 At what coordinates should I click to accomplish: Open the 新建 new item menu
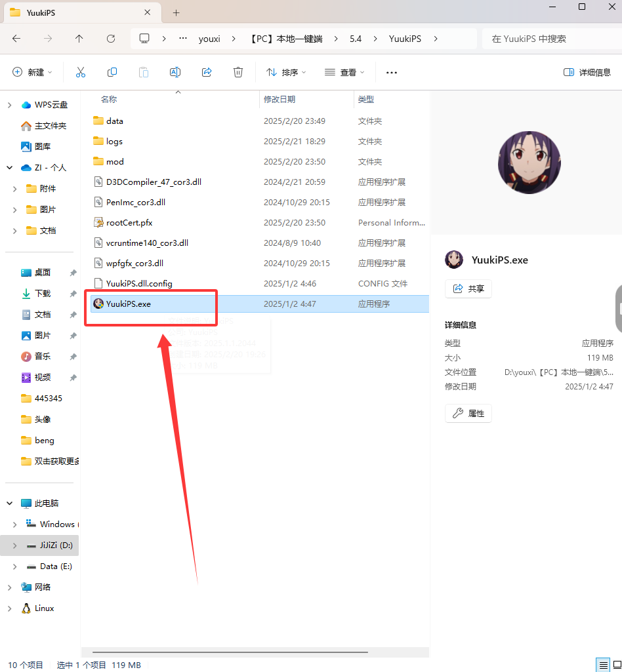click(33, 72)
